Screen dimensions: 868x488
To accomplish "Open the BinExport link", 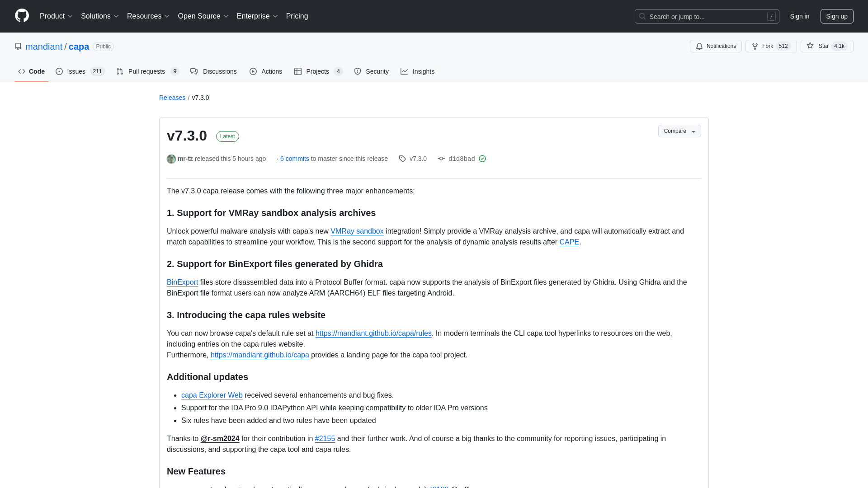I will coord(182,282).
